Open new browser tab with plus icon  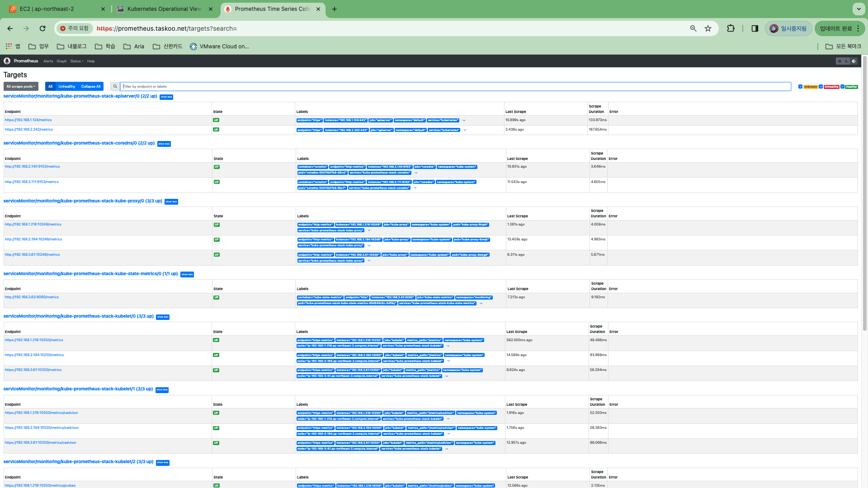tap(335, 9)
